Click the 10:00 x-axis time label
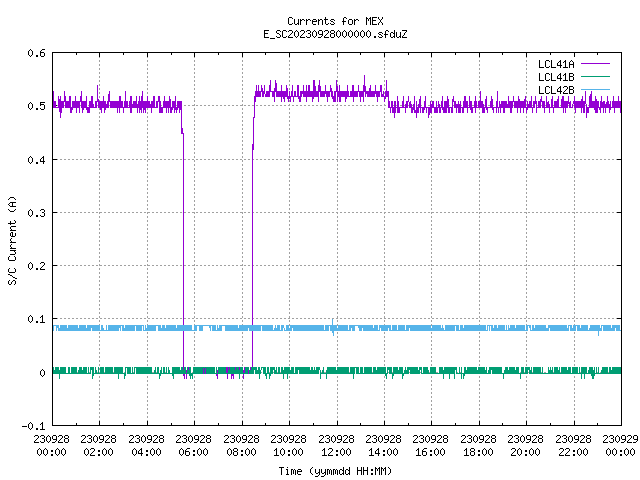 288,452
